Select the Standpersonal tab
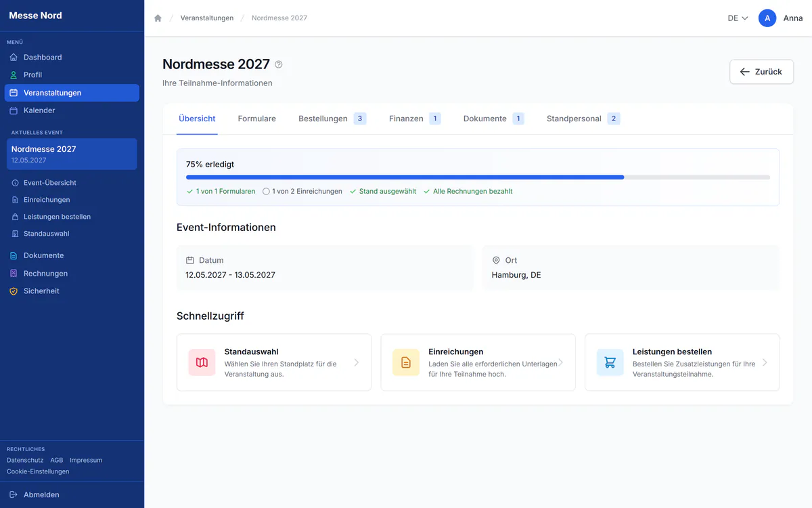 tap(583, 119)
